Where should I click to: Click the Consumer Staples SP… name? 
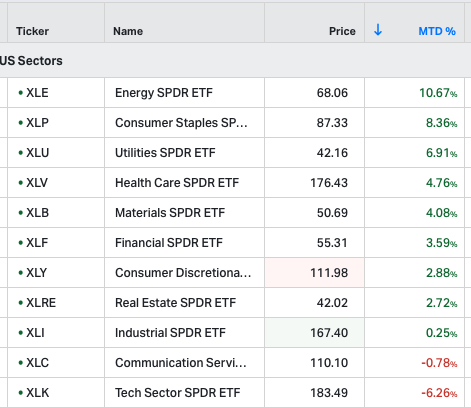[181, 123]
